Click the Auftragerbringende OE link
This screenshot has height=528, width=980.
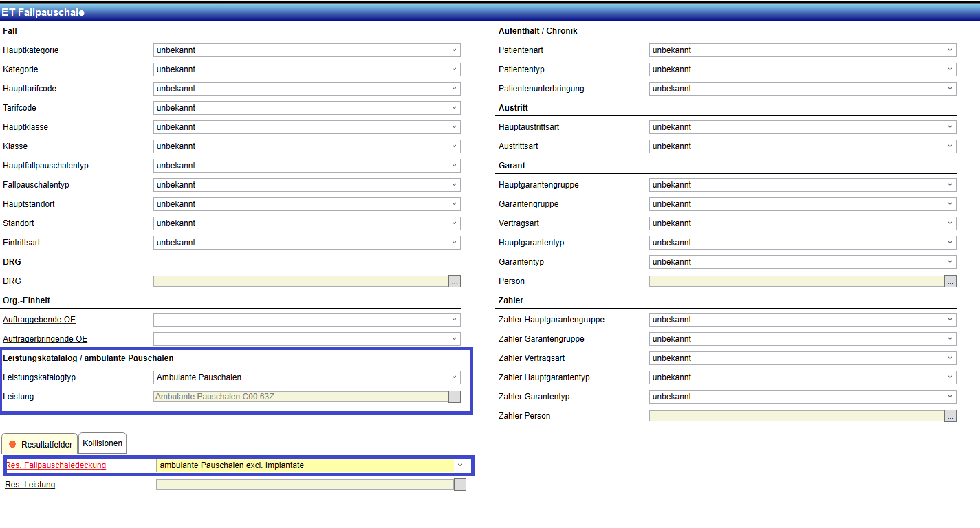point(45,339)
